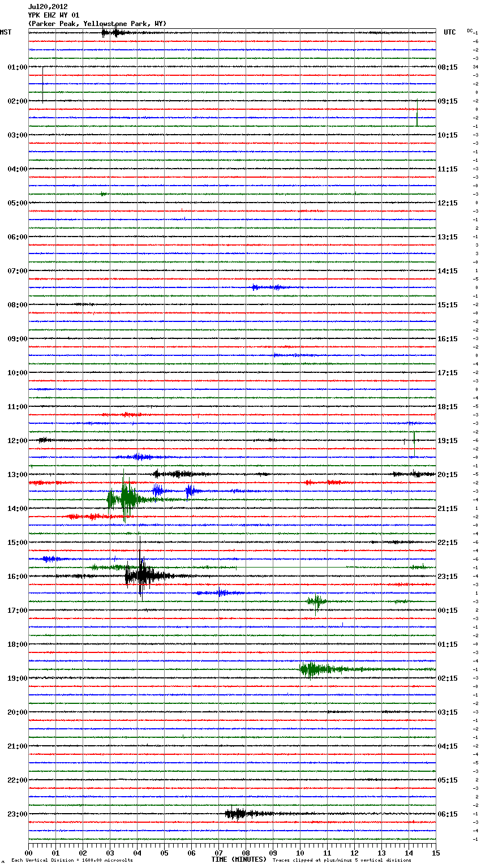The height and width of the screenshot is (868, 481).
Task: Select the 02:00 MST time label
Action: click(x=18, y=101)
